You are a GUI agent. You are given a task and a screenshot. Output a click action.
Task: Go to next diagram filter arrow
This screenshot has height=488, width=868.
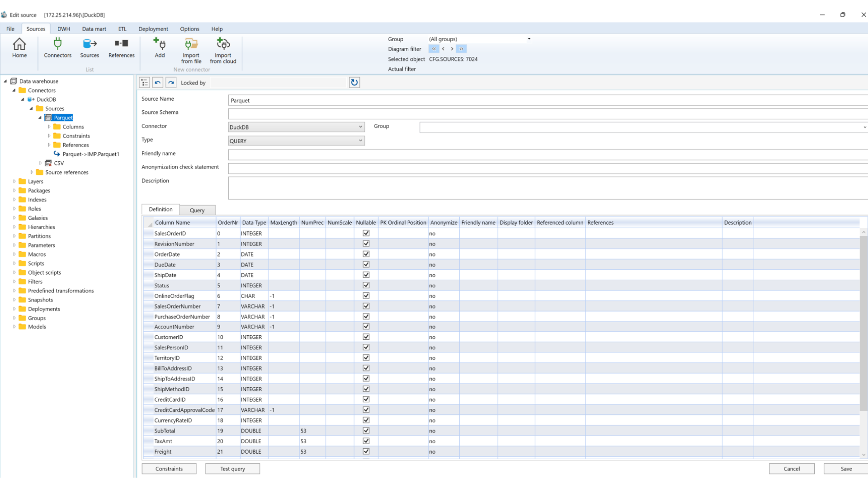tap(452, 49)
